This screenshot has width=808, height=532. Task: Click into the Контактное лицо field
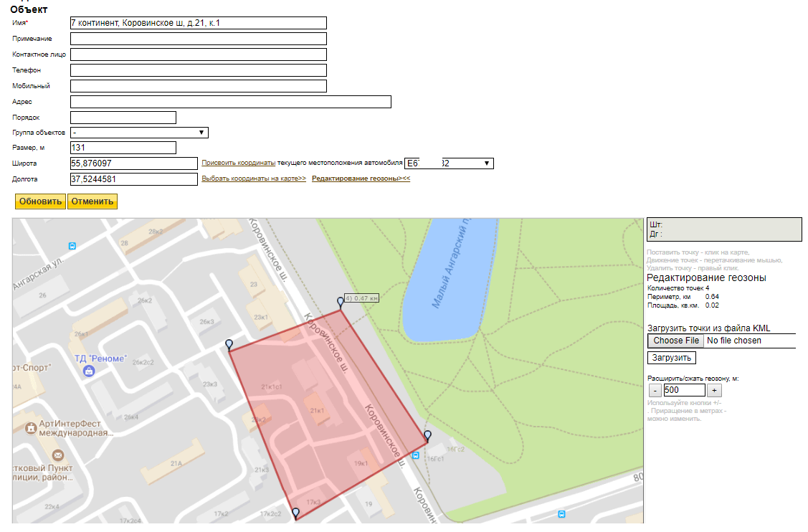point(199,54)
